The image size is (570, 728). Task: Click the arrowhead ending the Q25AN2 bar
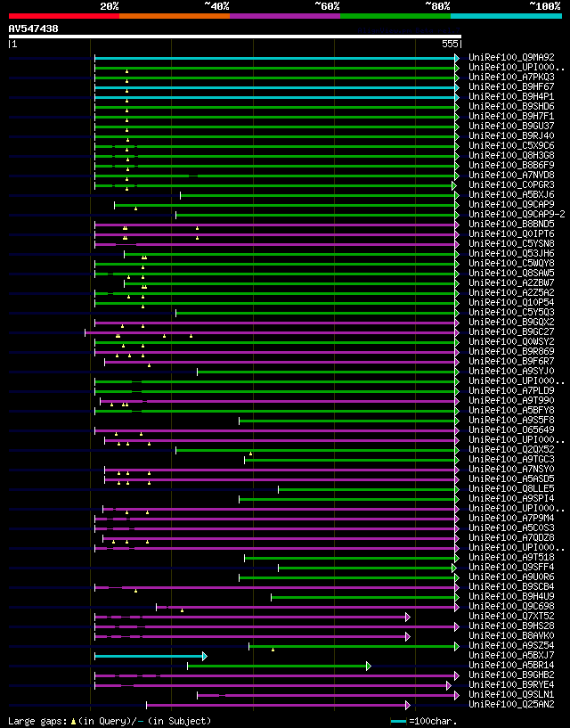[x=408, y=705]
